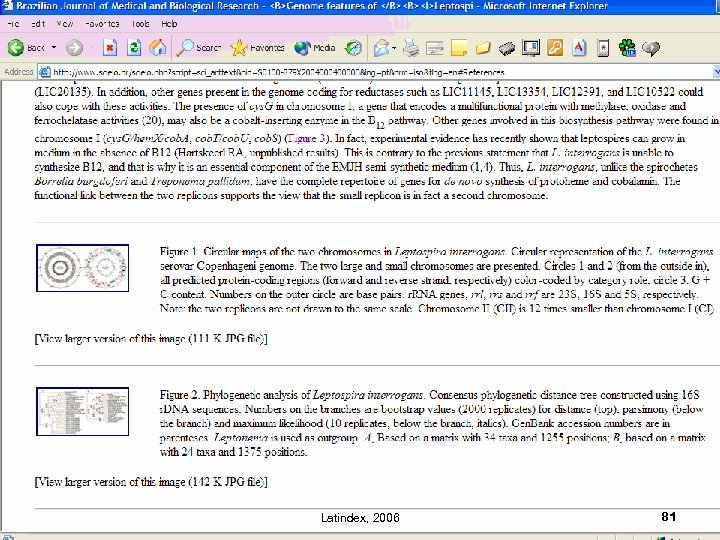Viewport: 720px width, 540px height.
Task: Open the Figure 1 circular maps thumbnail
Action: tap(82, 268)
